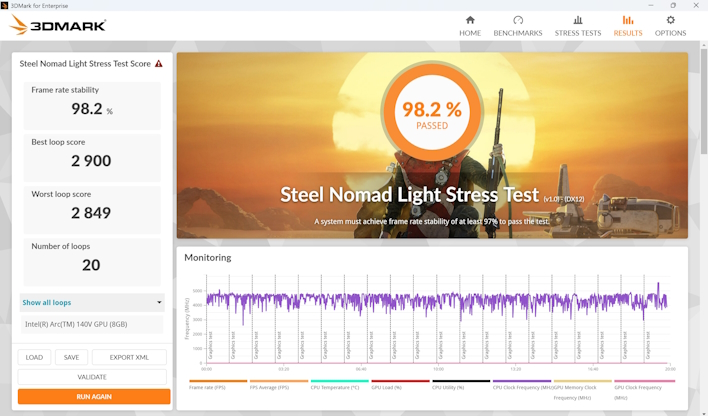Image resolution: width=708 pixels, height=416 pixels.
Task: Open the Stress Tests chart icon
Action: pos(578,20)
